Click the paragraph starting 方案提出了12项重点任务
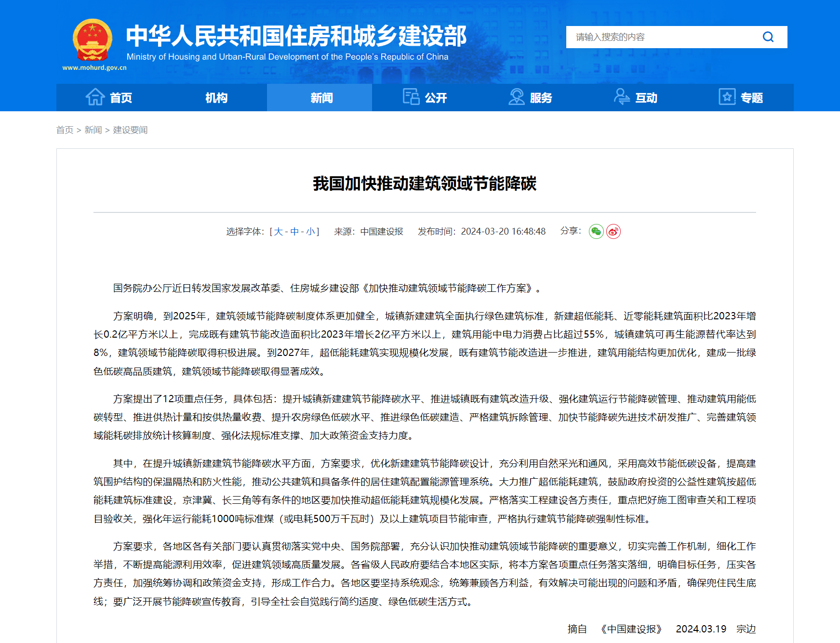Viewport: 840px width, 643px height. [425, 417]
